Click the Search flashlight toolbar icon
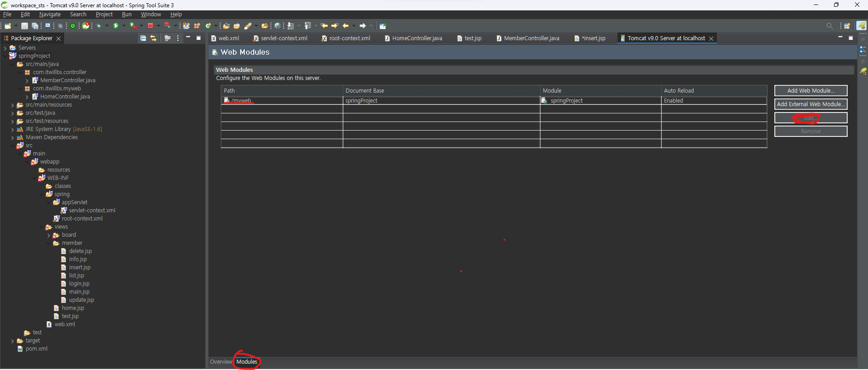The image size is (868, 370). (248, 26)
